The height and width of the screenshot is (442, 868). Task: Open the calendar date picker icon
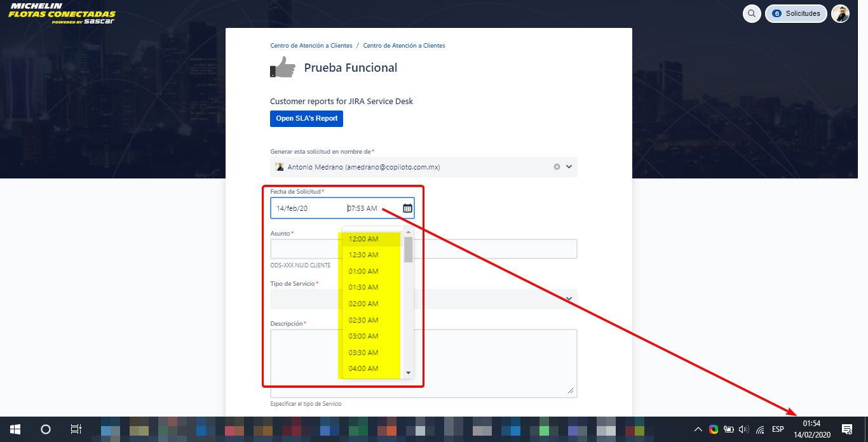click(407, 208)
